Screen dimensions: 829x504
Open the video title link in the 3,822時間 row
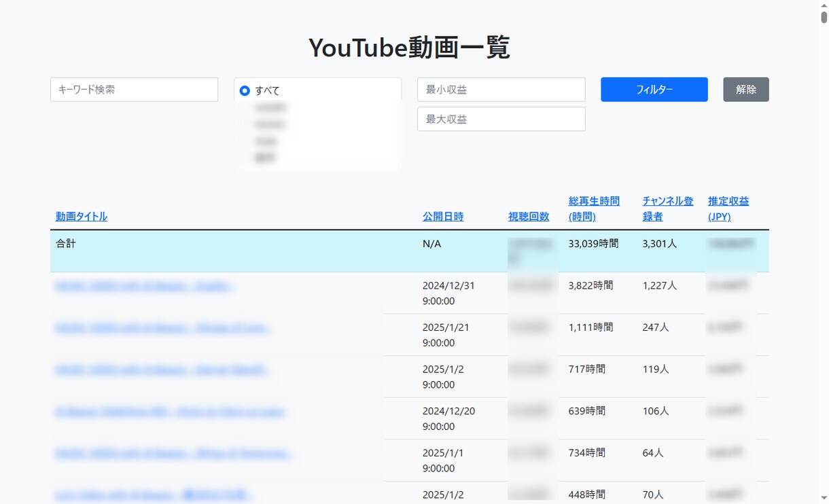[x=145, y=287]
